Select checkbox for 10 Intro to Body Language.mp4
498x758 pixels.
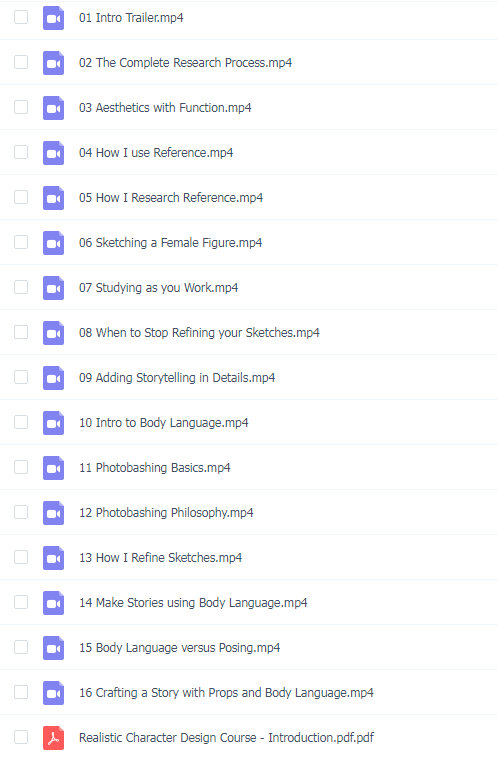coord(21,422)
